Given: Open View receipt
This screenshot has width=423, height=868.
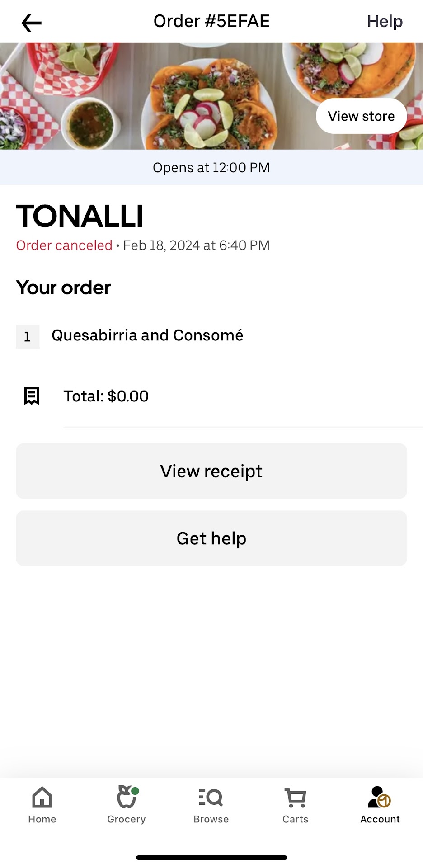Looking at the screenshot, I should [211, 471].
